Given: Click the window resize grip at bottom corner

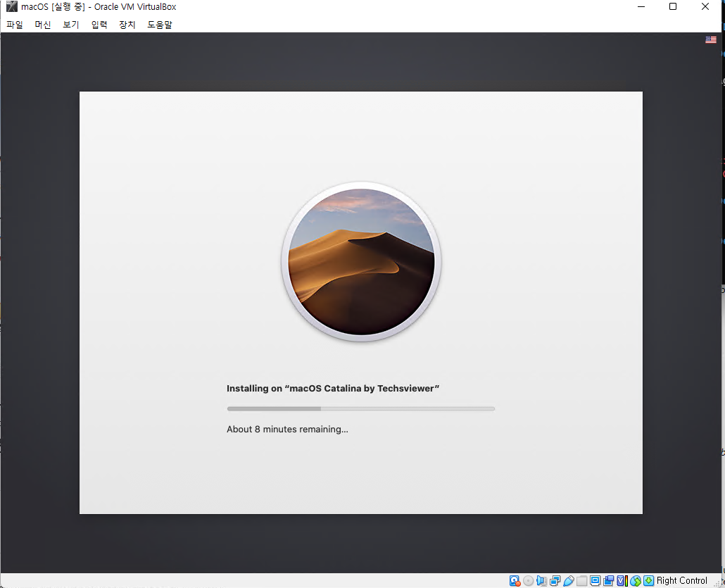Looking at the screenshot, I should tap(717, 584).
